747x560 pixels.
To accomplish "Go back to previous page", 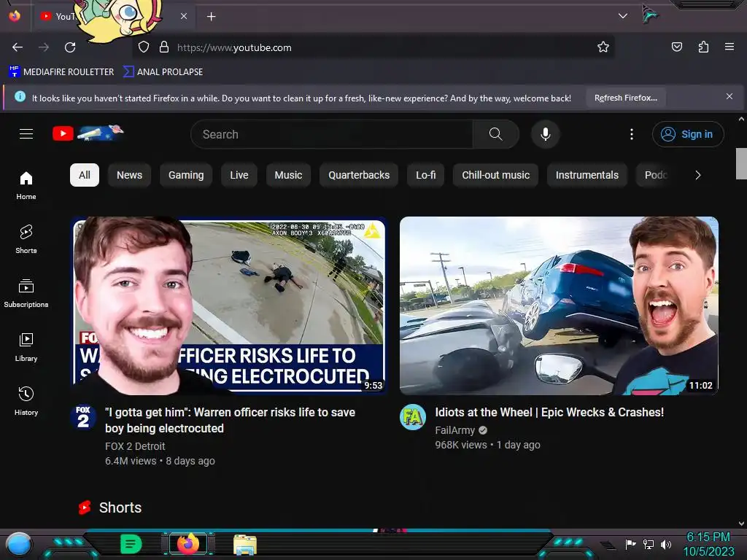I will (18, 47).
